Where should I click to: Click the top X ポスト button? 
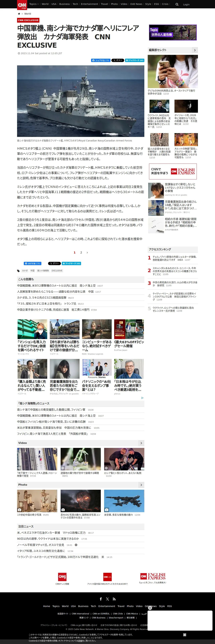point(118,60)
